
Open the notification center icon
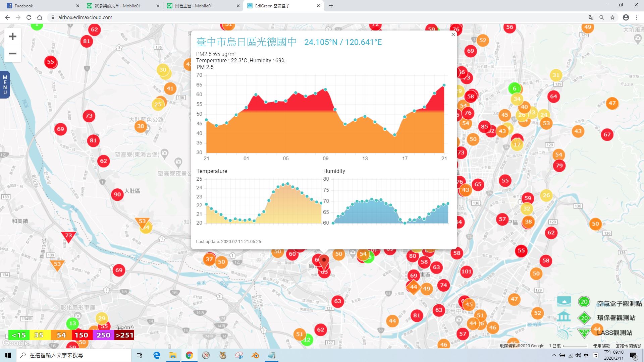coord(633,356)
